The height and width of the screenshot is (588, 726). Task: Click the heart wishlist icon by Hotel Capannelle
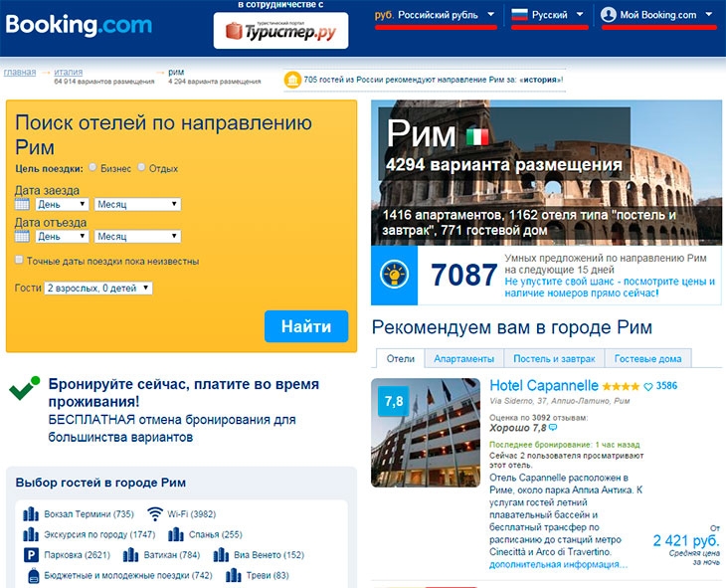[x=648, y=386]
